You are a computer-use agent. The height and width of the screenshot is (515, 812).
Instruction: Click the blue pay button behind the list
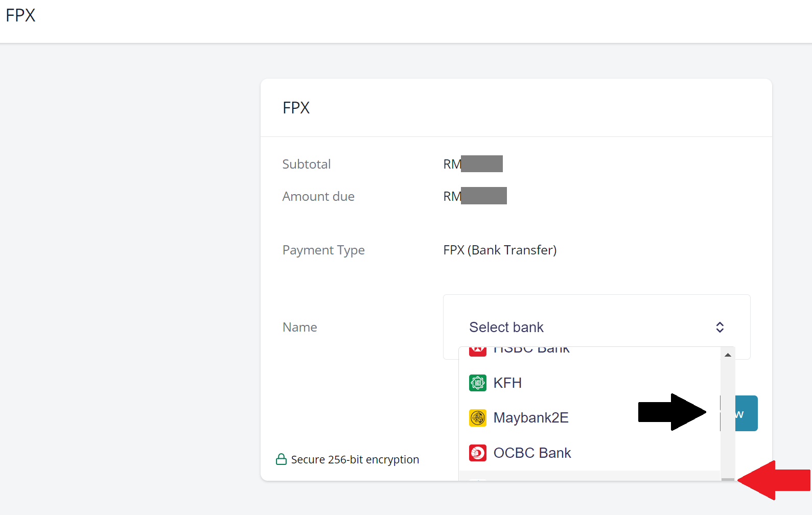[x=746, y=413]
